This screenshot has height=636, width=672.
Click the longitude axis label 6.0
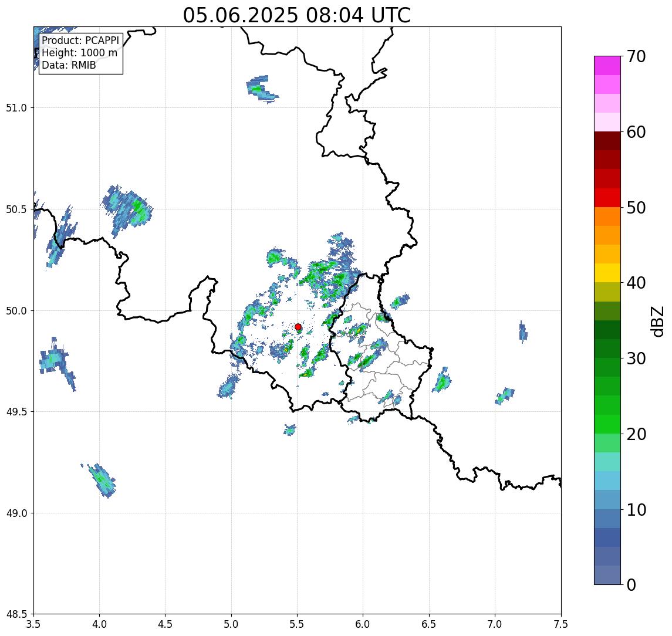pyautogui.click(x=363, y=624)
